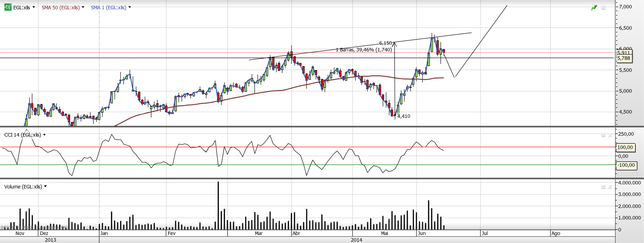Image resolution: width=644 pixels, height=243 pixels.
Task: Click the green lightning streaming icon
Action: [594, 8]
